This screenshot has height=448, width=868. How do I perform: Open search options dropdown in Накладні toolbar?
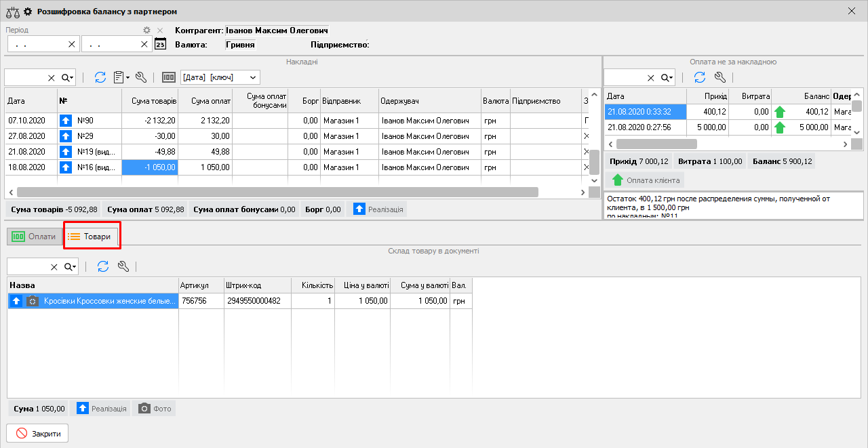click(68, 77)
